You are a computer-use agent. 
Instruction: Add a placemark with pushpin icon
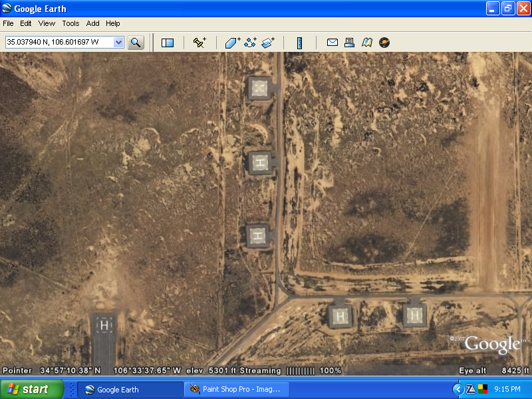point(199,43)
